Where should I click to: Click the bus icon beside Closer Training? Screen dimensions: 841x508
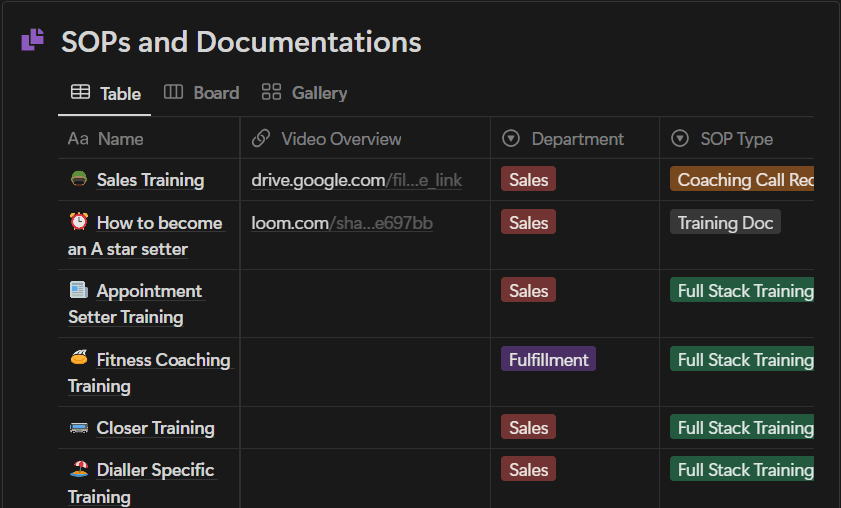click(x=79, y=428)
